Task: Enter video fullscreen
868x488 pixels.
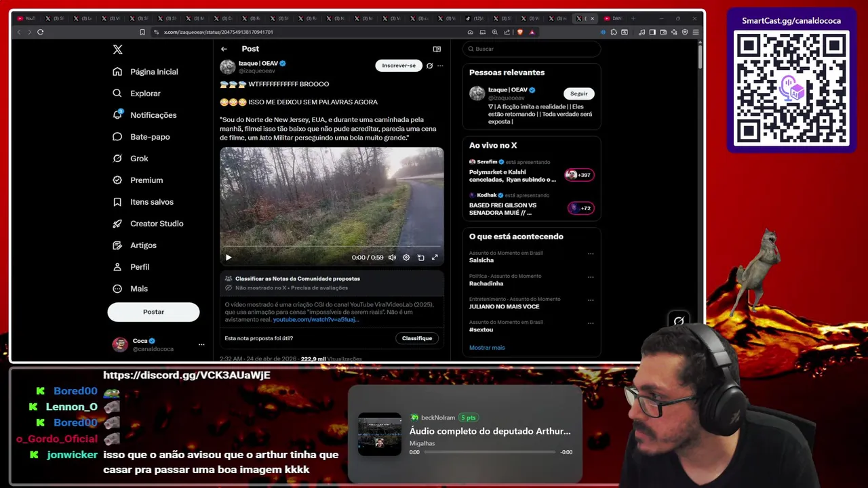Action: click(435, 258)
